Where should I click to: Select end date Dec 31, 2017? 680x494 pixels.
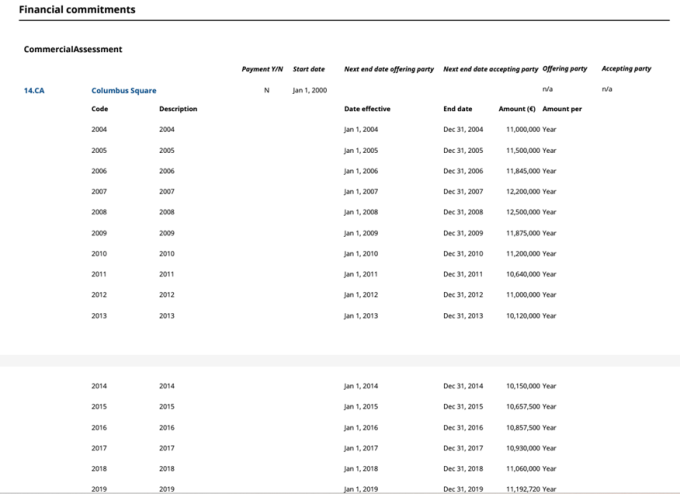[463, 448]
